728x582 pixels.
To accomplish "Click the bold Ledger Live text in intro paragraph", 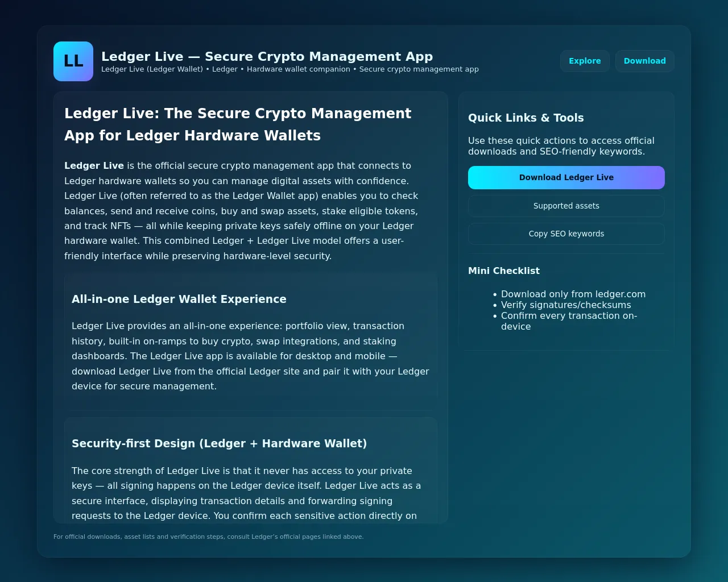I will 94,165.
